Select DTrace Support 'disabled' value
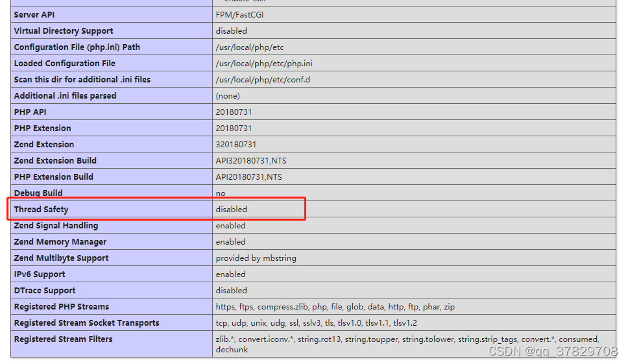Viewport: 628px width, 364px height. [231, 290]
